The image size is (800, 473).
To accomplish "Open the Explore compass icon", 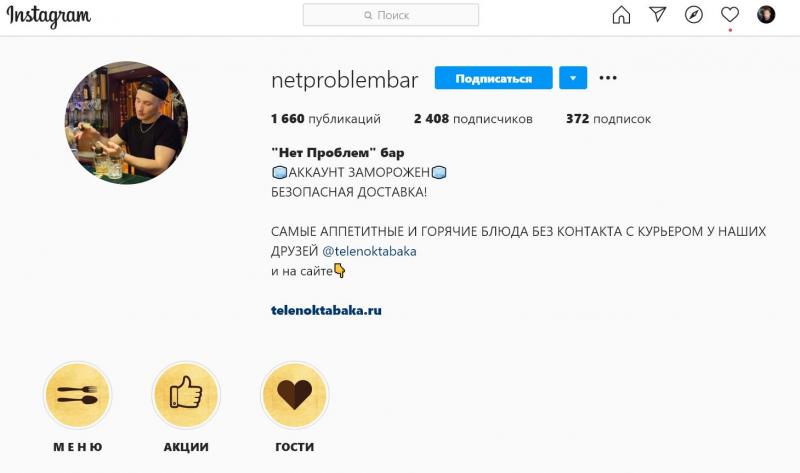I will click(693, 15).
